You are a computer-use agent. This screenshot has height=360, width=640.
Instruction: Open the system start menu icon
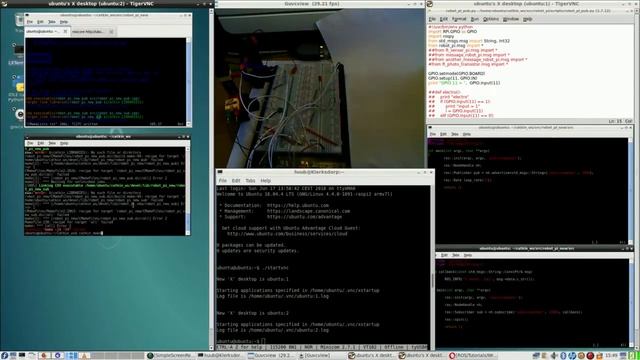(4, 356)
